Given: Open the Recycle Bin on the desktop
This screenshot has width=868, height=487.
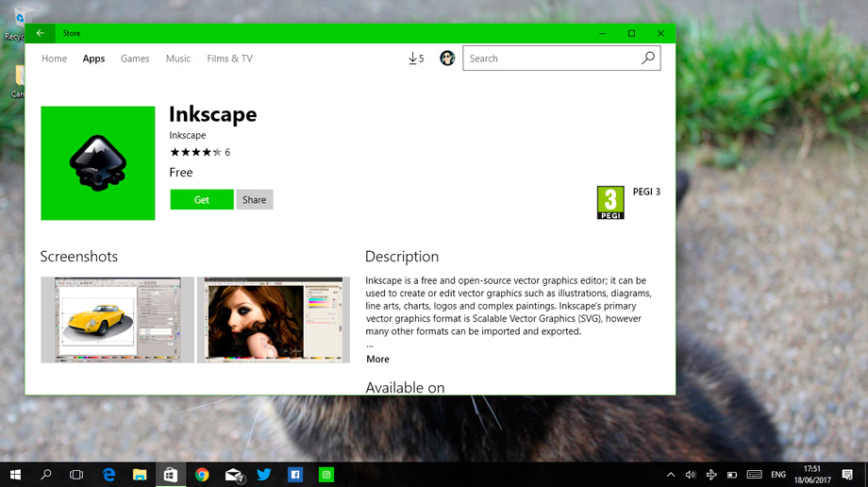Looking at the screenshot, I should point(17,24).
